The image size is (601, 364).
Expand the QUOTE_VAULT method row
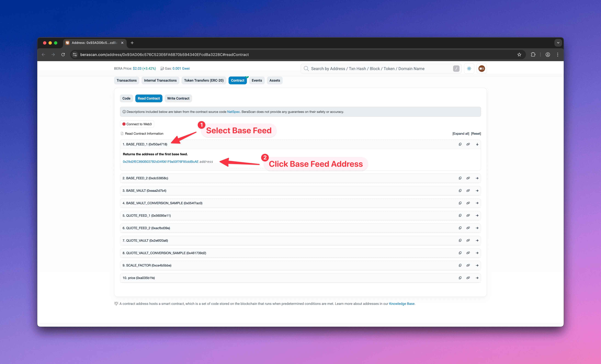[x=477, y=240]
